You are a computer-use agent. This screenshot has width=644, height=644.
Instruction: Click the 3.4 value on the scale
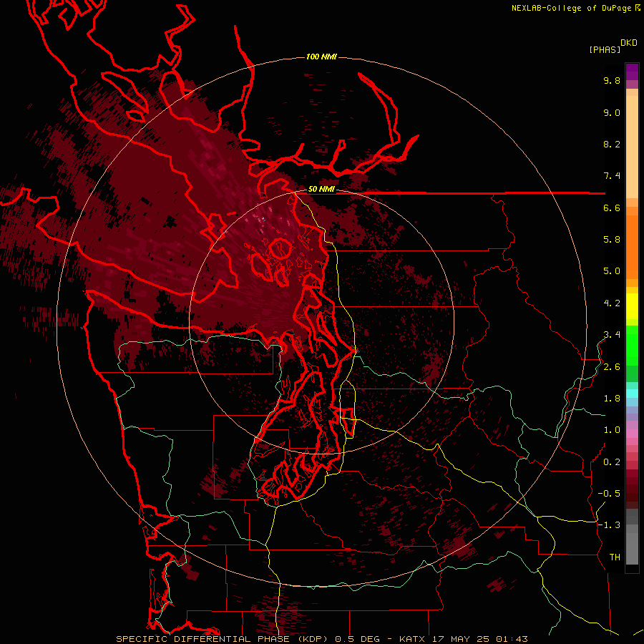tap(612, 335)
